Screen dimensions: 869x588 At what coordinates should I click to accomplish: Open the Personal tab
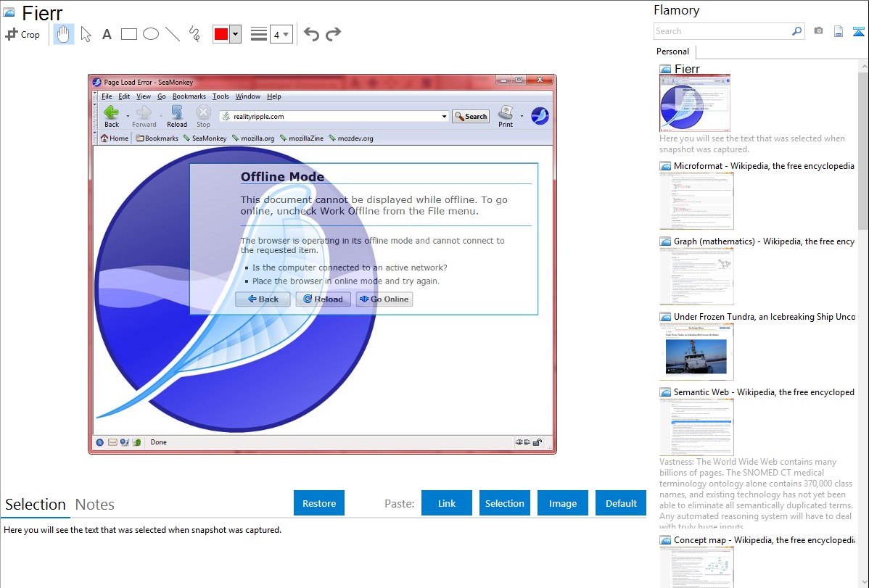tap(673, 51)
